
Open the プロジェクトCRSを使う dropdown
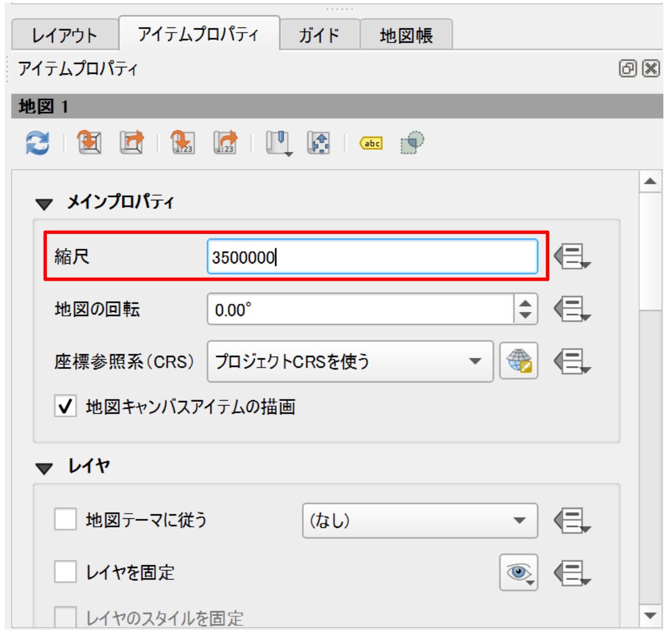(350, 361)
